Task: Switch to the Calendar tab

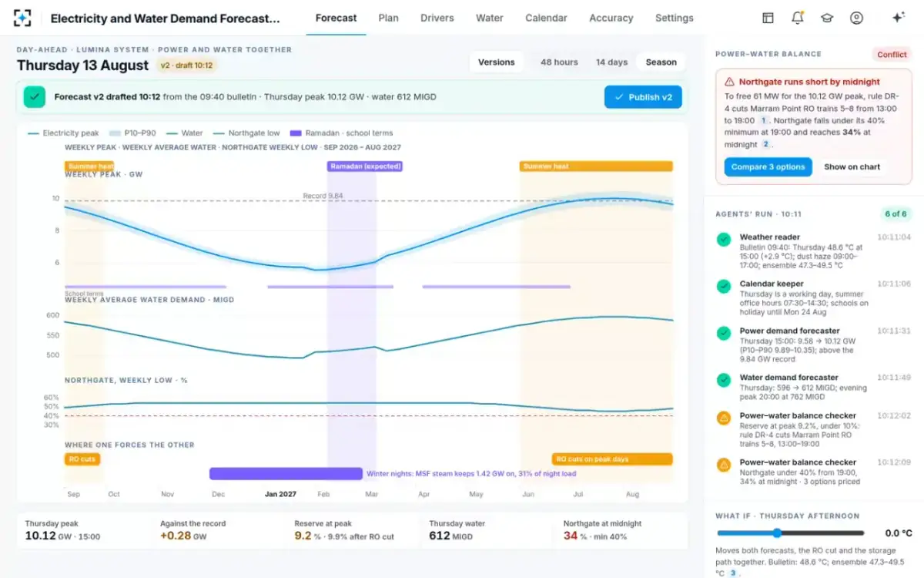Action: (x=547, y=18)
